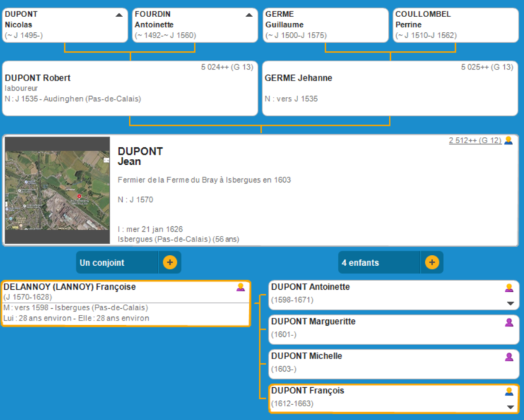Click the Isbergues map thumbnail
The image size is (524, 420).
click(x=57, y=191)
